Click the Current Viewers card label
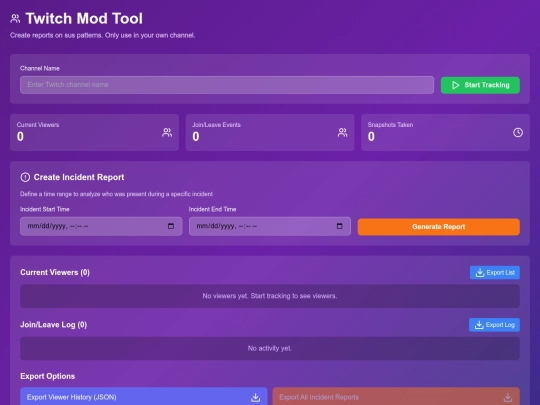540x405 pixels. tap(38, 125)
